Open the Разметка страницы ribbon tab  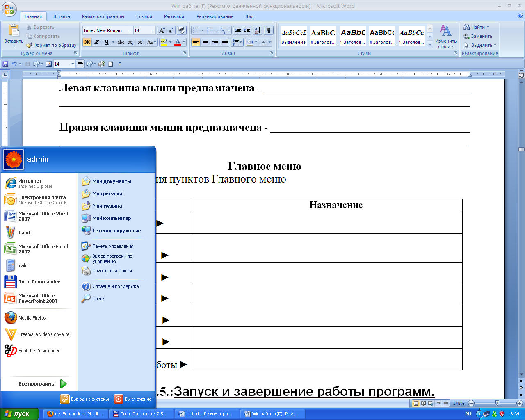(x=103, y=16)
